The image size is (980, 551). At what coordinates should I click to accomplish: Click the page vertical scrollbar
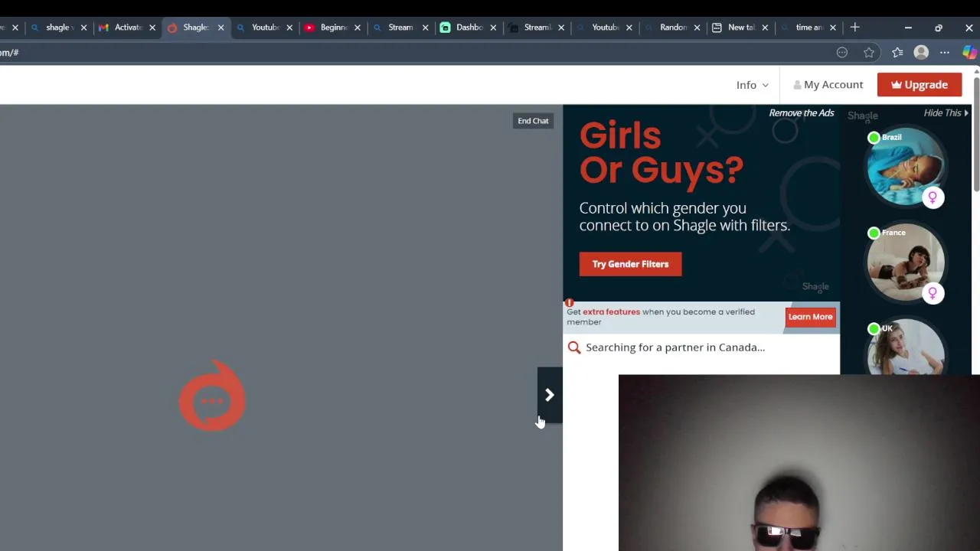pos(976,134)
